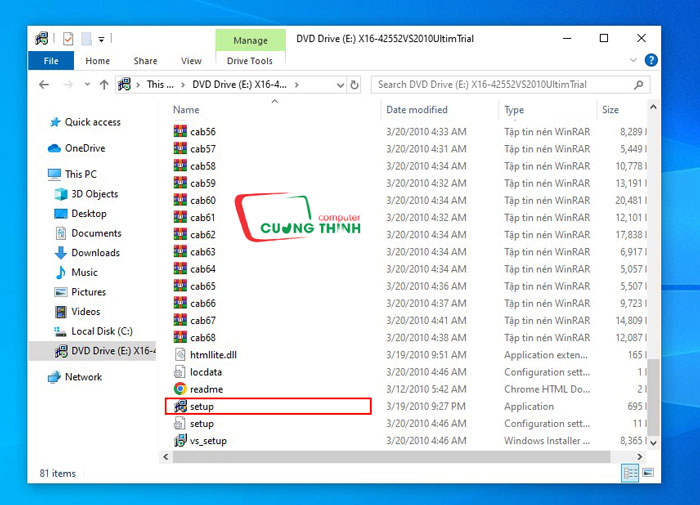This screenshot has height=505, width=700.
Task: Sort files by Name column
Action: [186, 110]
